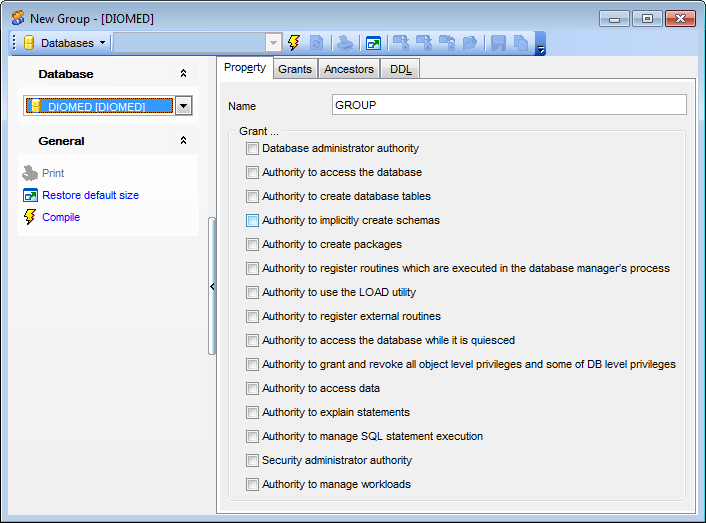Click the Compile lightning icon in toolbar
Viewport: 706px width, 523px height.
click(x=294, y=43)
